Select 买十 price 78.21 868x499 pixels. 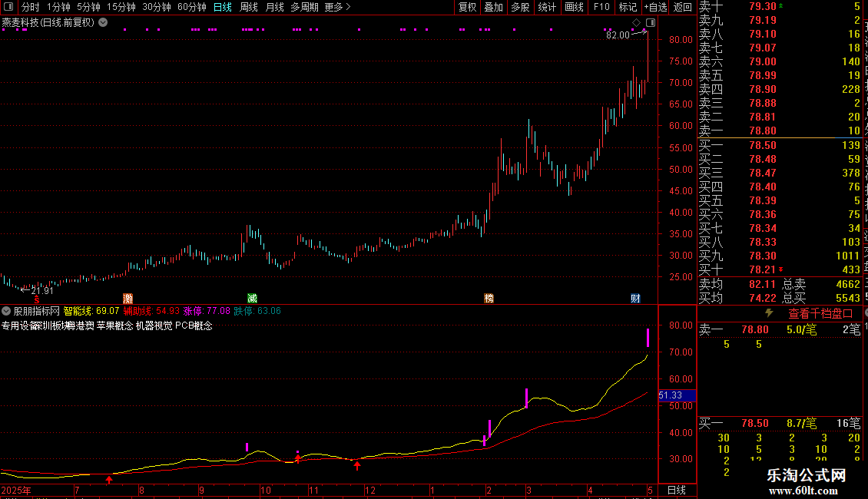pos(763,269)
